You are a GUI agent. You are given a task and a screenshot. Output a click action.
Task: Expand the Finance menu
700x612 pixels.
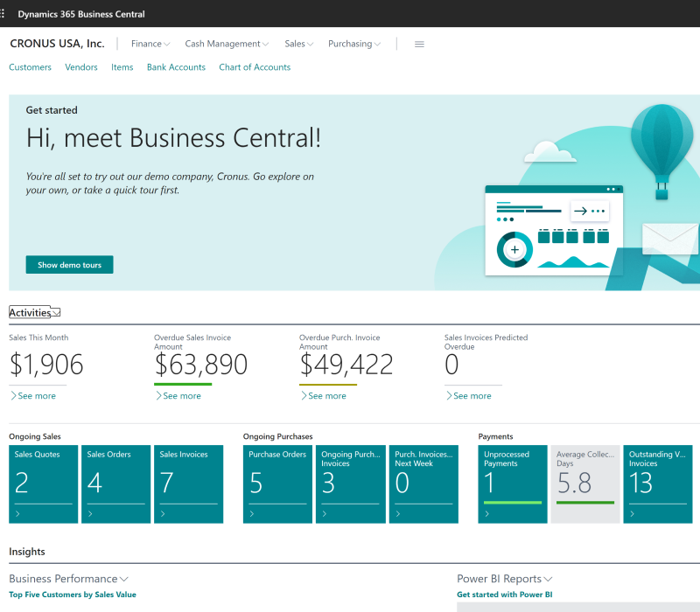[x=150, y=44]
